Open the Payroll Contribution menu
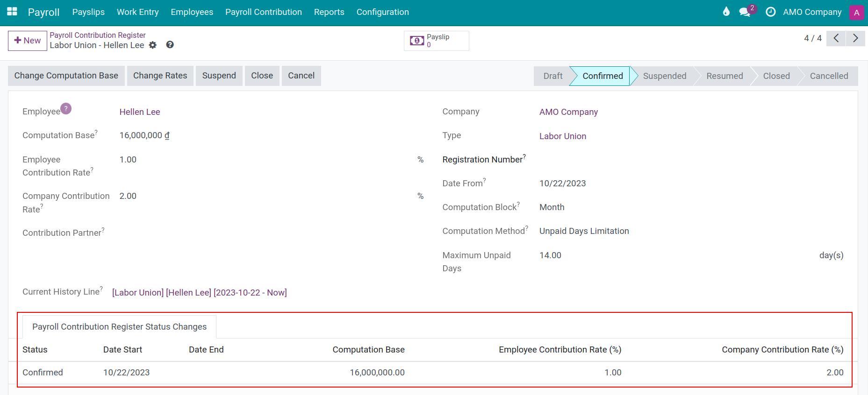868x395 pixels. tap(264, 12)
